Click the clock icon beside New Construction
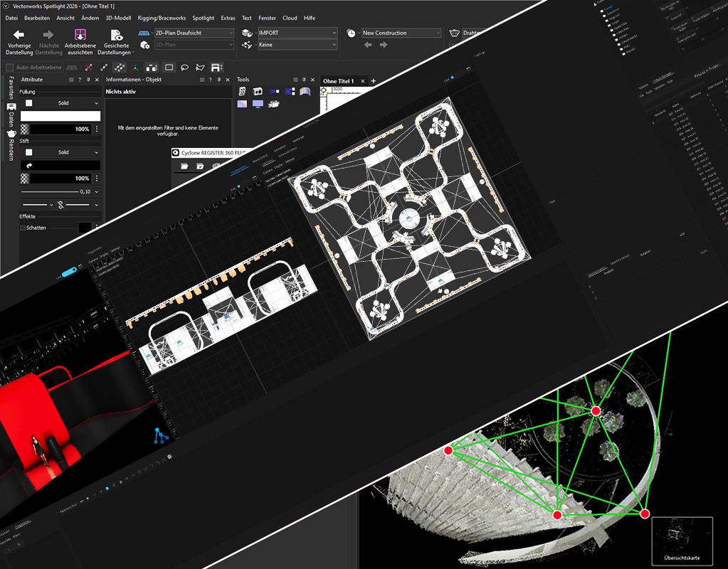 351,33
